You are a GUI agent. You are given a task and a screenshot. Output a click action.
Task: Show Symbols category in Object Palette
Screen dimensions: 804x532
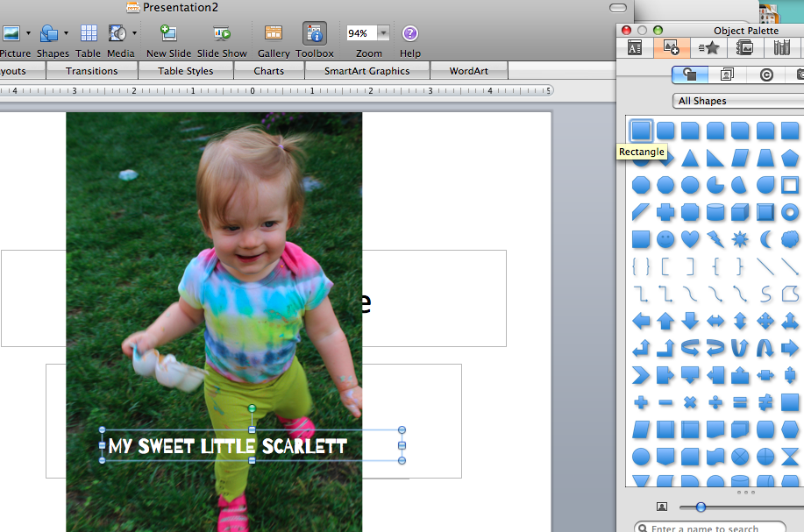(766, 74)
